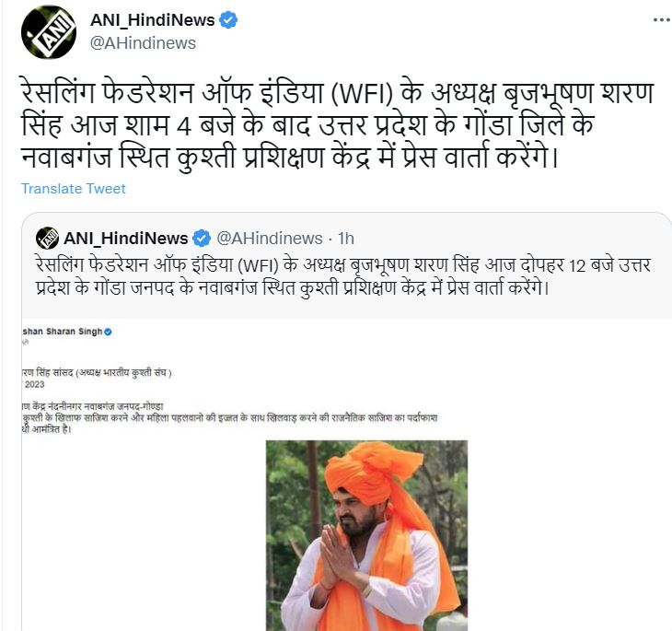This screenshot has height=631, width=672.
Task: Open the three-dot more options menu
Action: coord(662,19)
